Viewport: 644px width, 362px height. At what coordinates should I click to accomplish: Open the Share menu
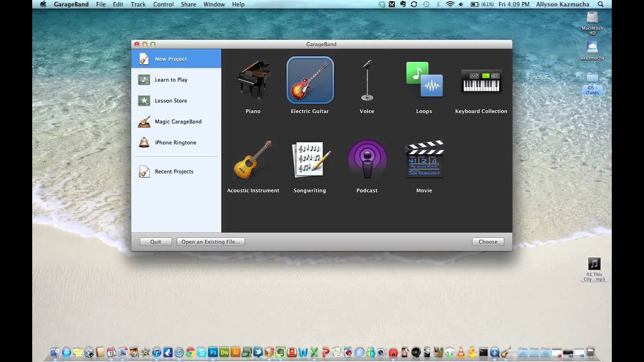tap(189, 4)
